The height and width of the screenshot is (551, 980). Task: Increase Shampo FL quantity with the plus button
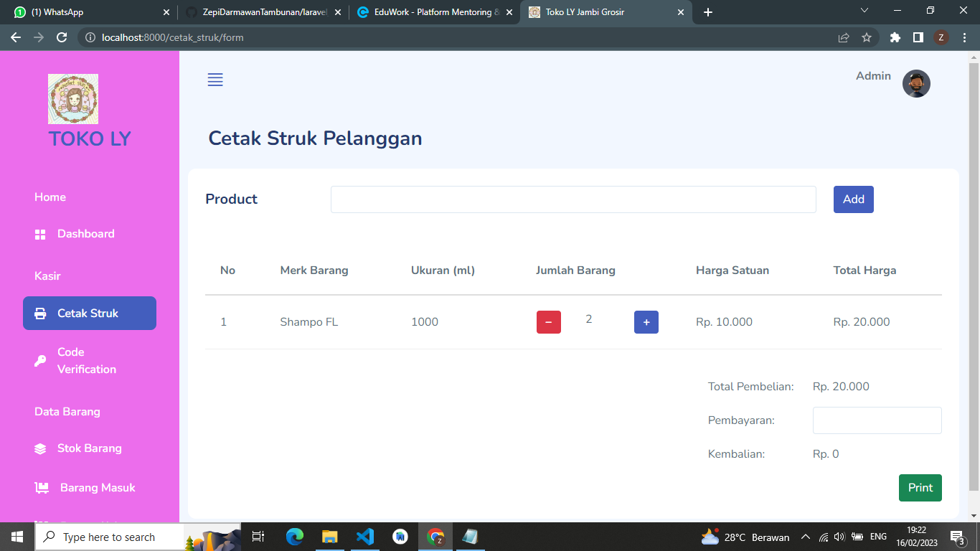pos(646,321)
